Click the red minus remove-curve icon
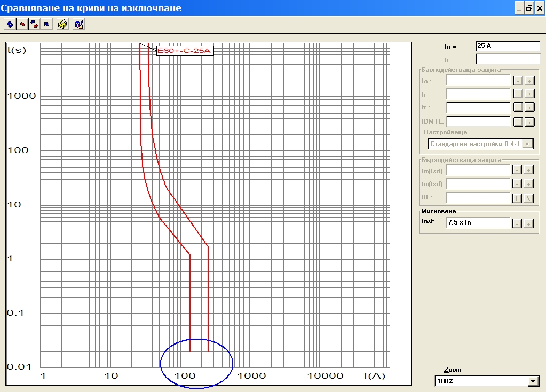The height and width of the screenshot is (392, 546). click(22, 24)
